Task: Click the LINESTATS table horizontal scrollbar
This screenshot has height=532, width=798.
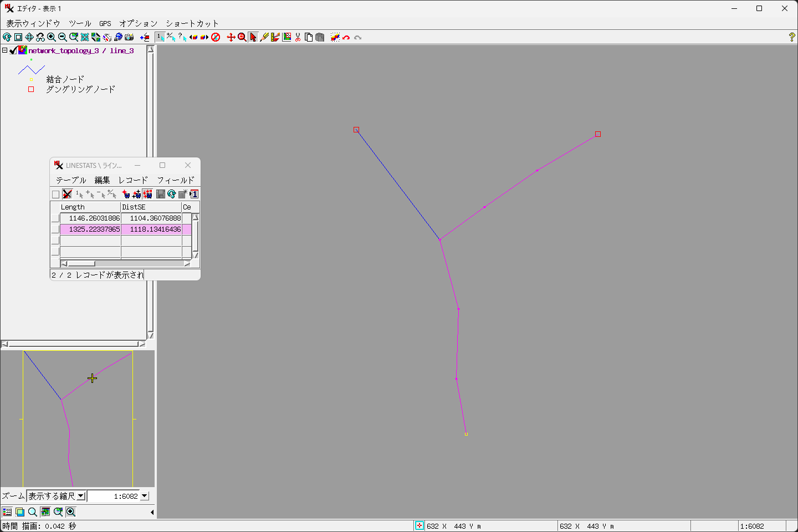Action: [125, 264]
